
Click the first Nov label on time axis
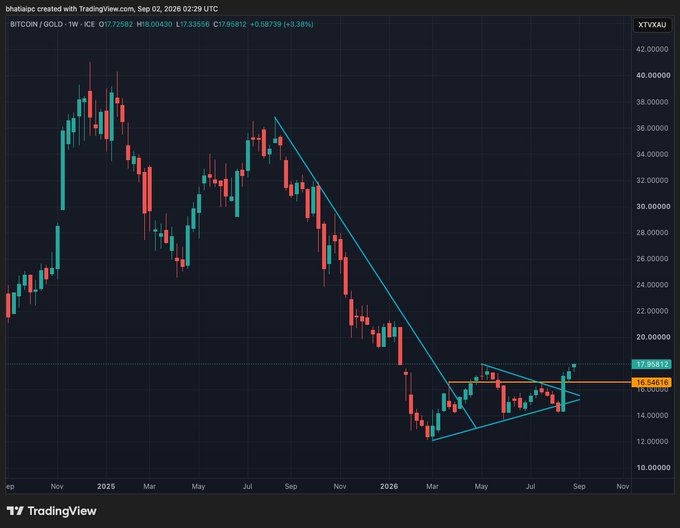coord(57,486)
